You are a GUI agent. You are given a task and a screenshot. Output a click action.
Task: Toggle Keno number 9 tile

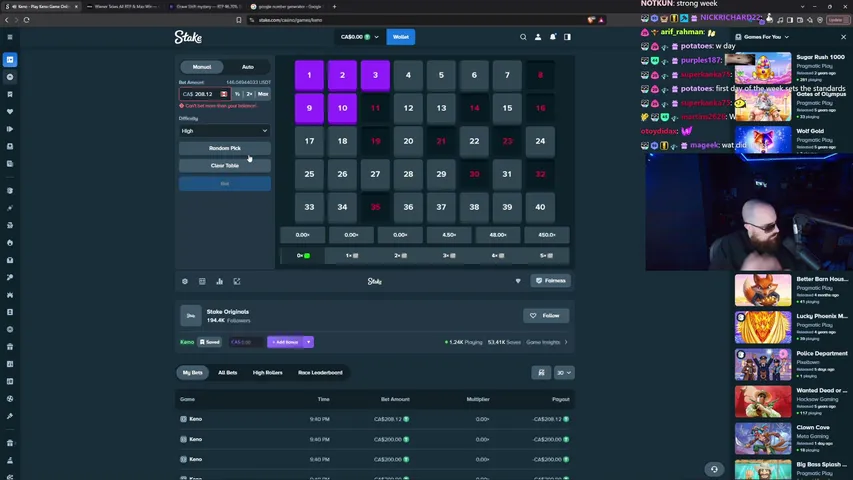point(310,108)
